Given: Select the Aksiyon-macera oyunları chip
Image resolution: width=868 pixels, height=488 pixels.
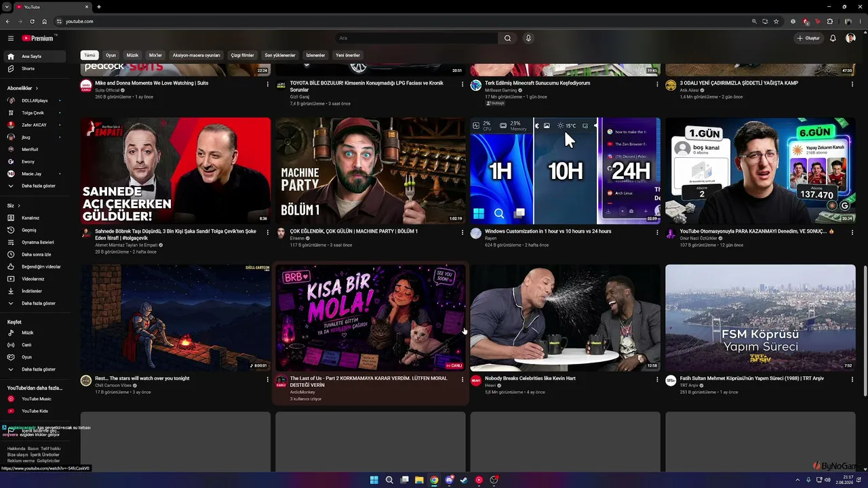Looking at the screenshot, I should (197, 55).
